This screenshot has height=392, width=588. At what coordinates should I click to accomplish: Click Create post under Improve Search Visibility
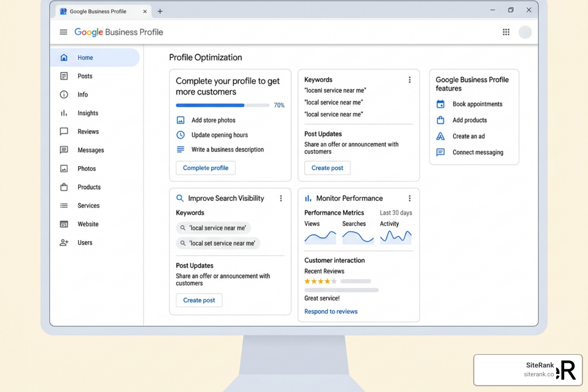199,300
